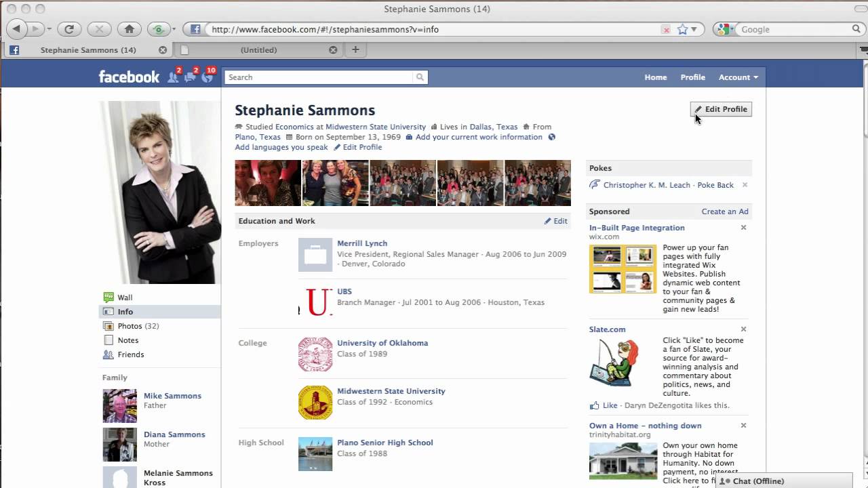868x488 pixels.
Task: Dismiss the Christopher Leach poke
Action: pyautogui.click(x=745, y=185)
